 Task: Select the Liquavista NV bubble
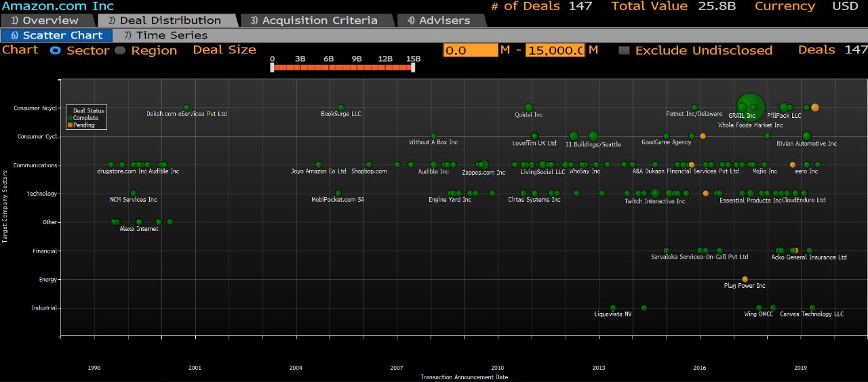pyautogui.click(x=613, y=307)
